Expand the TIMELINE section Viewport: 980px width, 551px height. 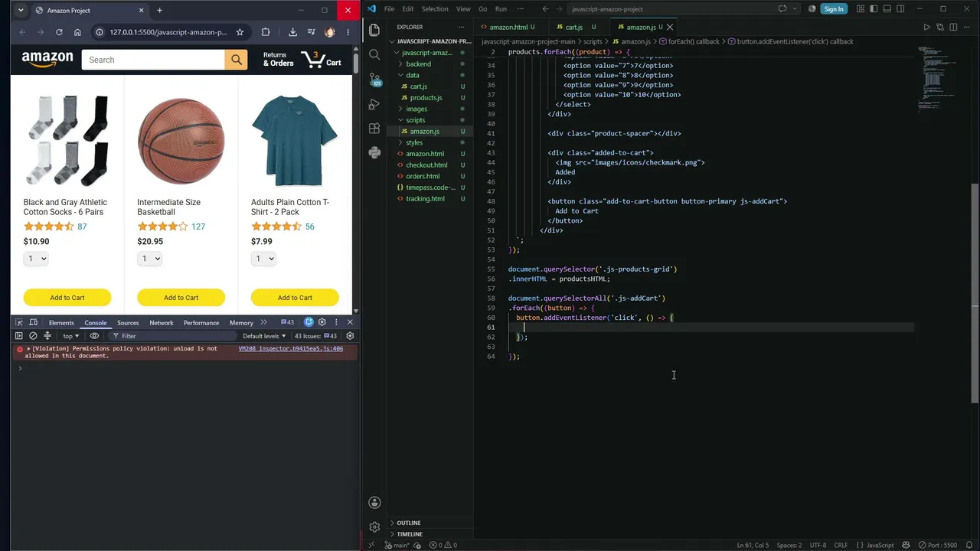coord(410,534)
